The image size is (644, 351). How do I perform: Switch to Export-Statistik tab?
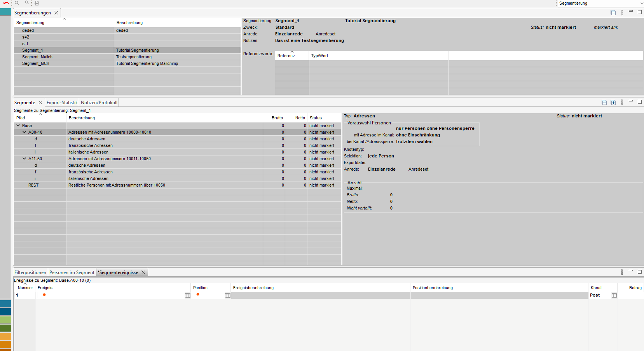click(62, 103)
